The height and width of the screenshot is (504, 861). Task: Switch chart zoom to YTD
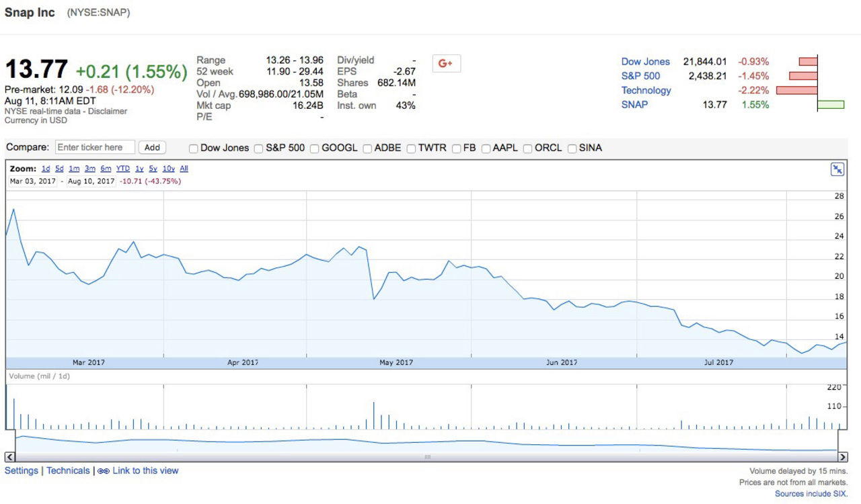(x=122, y=169)
